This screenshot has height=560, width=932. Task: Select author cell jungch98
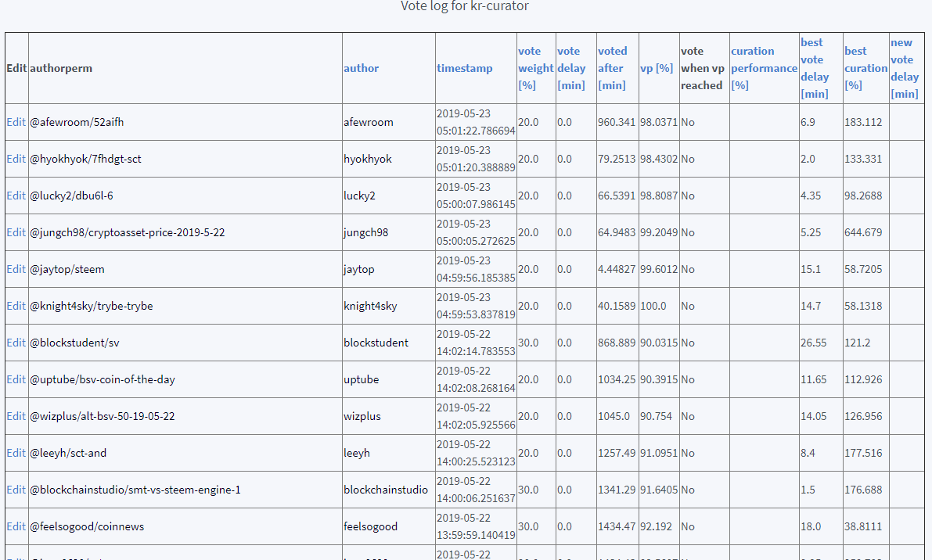pos(365,233)
